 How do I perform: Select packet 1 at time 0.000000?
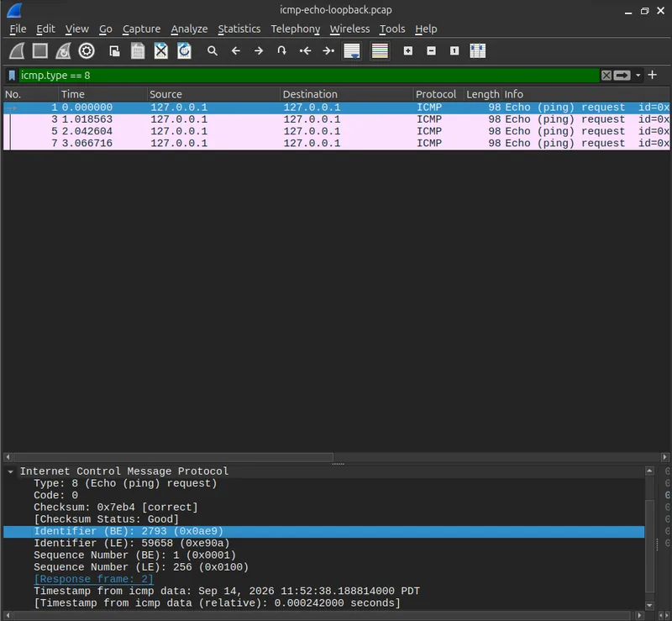337,108
